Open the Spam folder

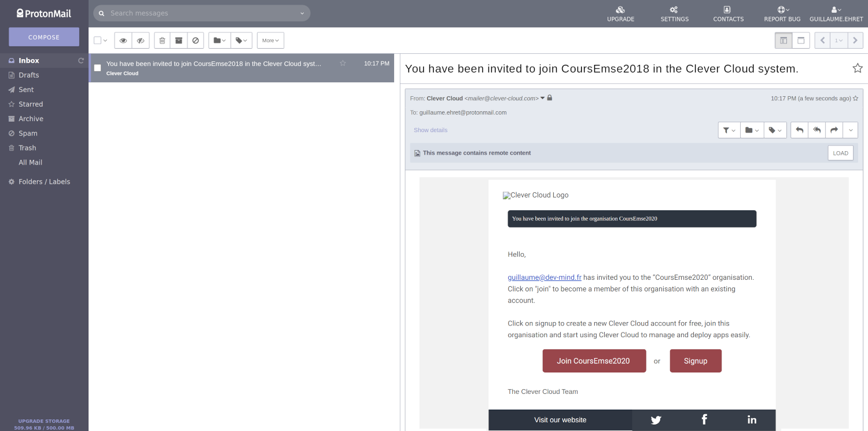(x=28, y=133)
